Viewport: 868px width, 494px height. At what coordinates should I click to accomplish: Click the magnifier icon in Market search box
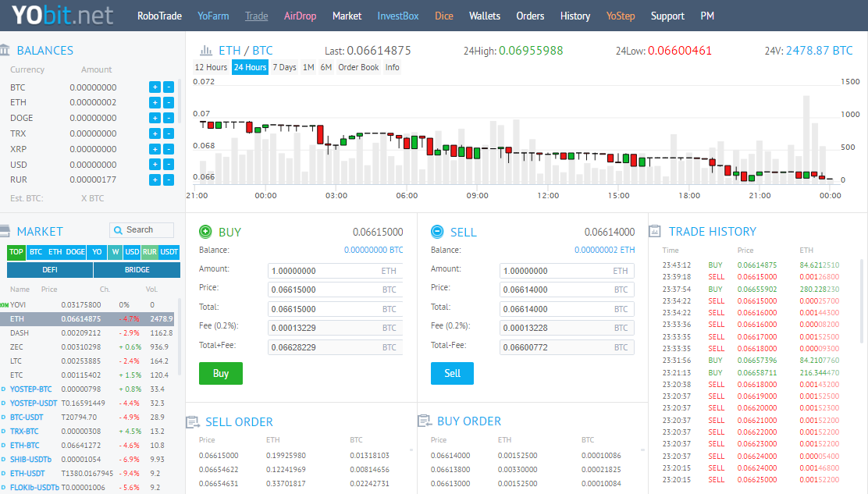118,230
